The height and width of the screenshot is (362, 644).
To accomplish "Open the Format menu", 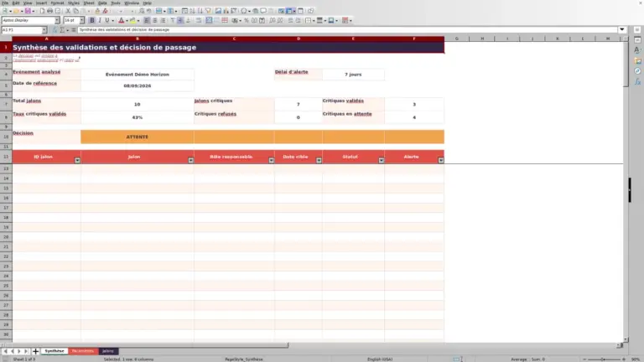I will [57, 3].
